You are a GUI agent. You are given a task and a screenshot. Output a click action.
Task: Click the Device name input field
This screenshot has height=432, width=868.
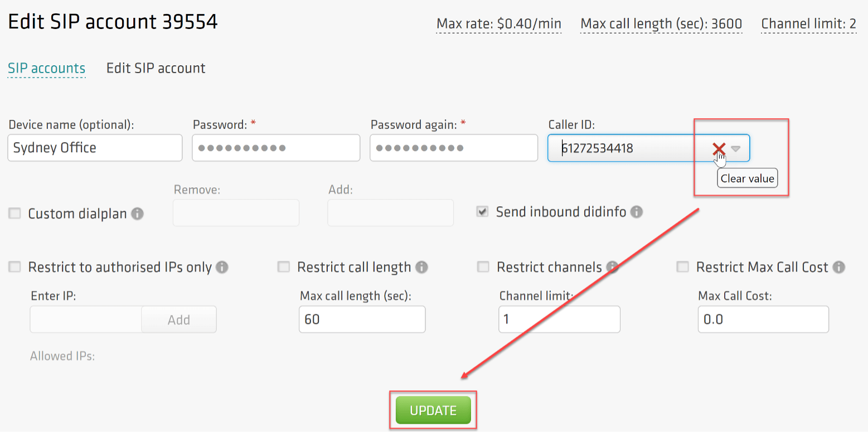click(95, 148)
